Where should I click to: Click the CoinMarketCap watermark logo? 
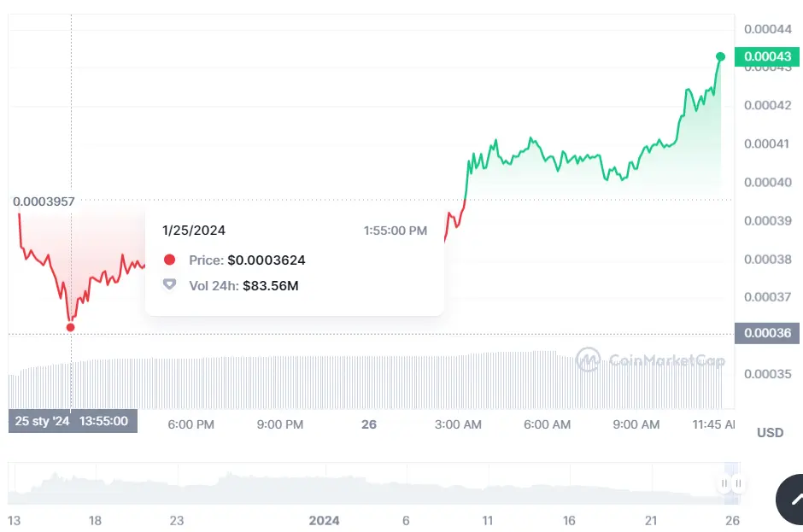[x=650, y=360]
